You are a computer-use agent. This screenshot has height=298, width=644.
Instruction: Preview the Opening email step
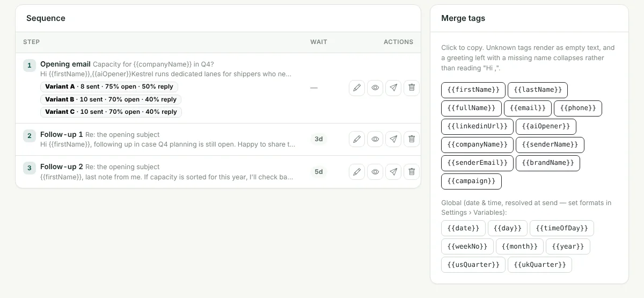point(375,88)
